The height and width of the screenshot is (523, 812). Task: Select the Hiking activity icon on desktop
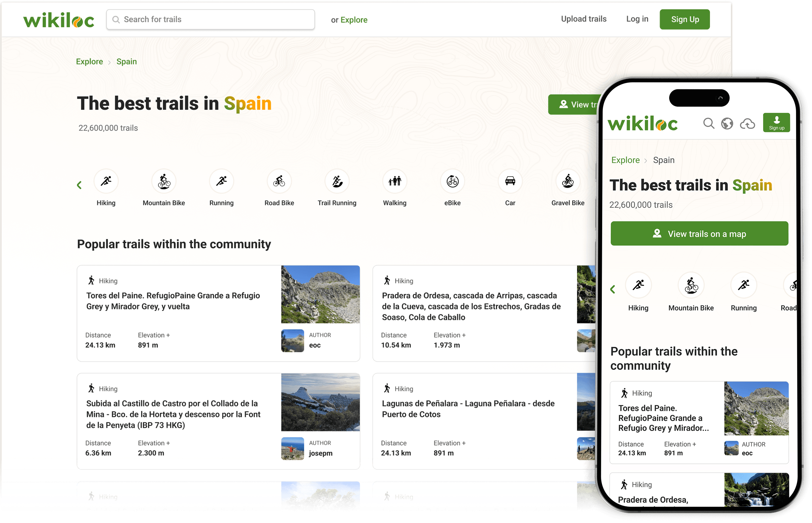106,181
